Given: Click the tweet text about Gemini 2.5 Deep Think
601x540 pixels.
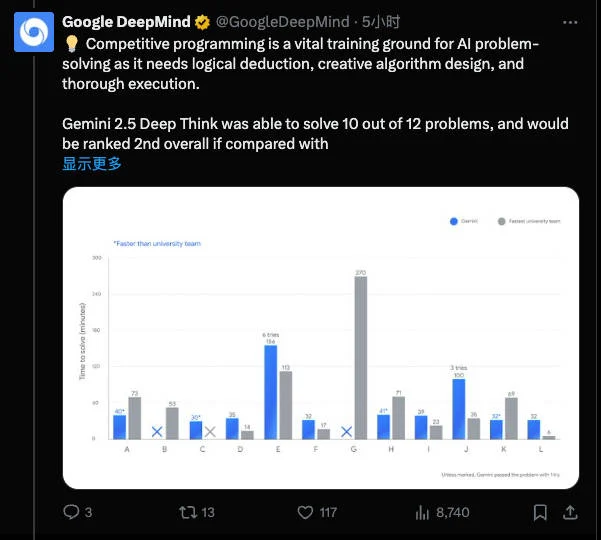Looking at the screenshot, I should pyautogui.click(x=315, y=134).
